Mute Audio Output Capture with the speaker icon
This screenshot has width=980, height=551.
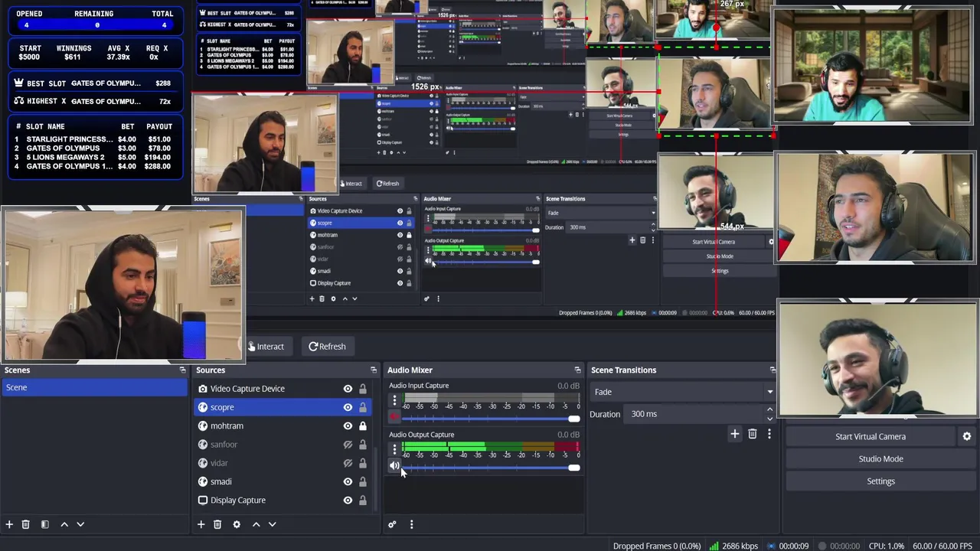pos(394,465)
